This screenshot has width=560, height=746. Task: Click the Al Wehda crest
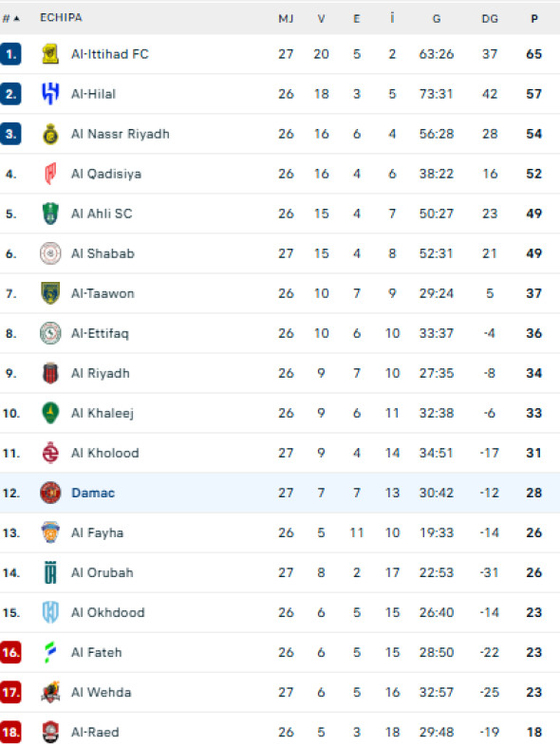(x=50, y=692)
